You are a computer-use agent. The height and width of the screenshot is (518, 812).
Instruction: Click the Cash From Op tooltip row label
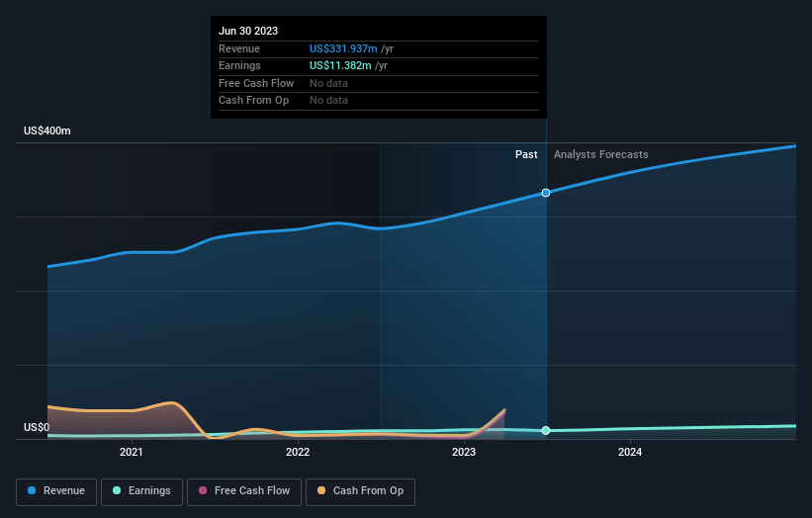click(x=254, y=101)
